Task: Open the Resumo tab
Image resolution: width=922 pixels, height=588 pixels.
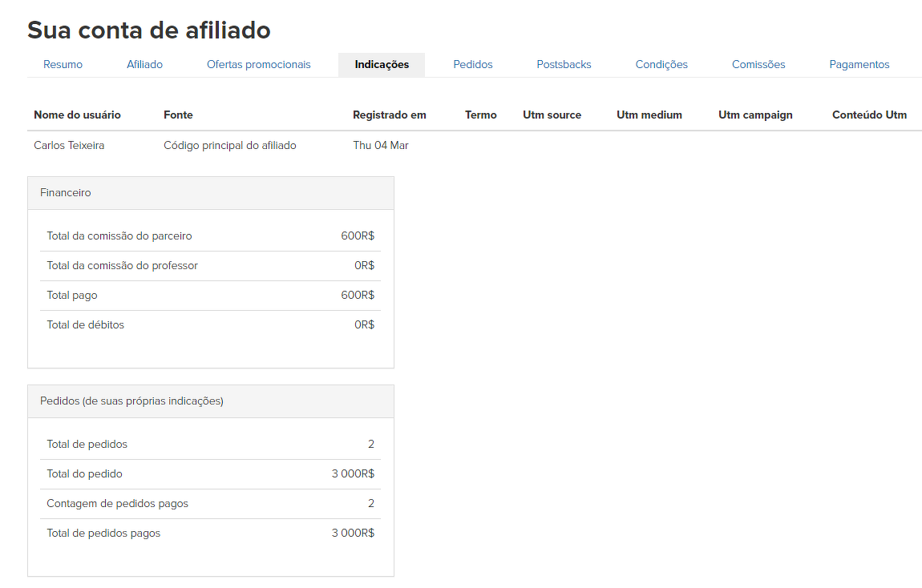Action: pyautogui.click(x=63, y=65)
